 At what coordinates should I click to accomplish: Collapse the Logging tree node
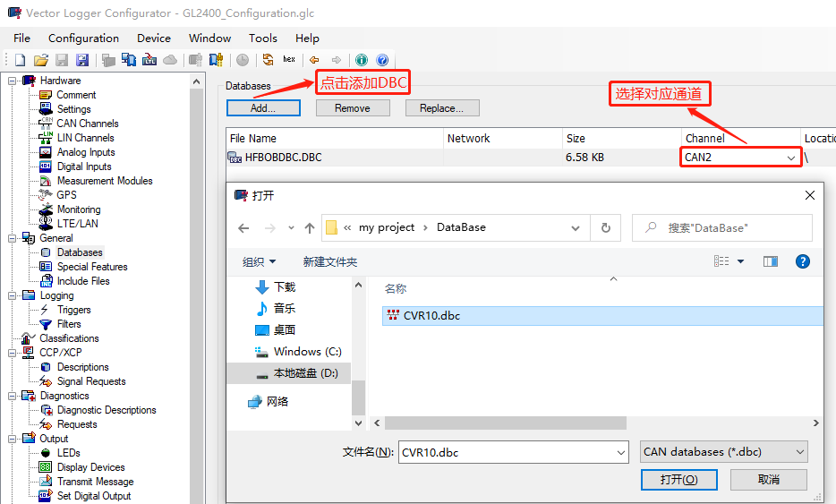click(x=12, y=296)
